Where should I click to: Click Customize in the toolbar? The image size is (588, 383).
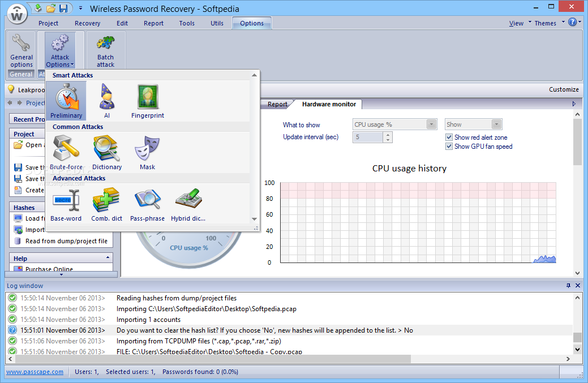564,89
